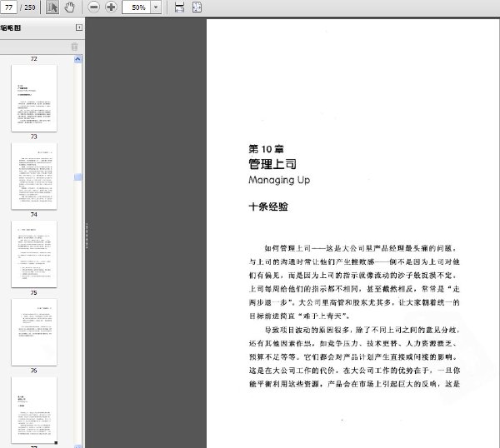Open the zoom level dropdown arrow

(156, 7)
